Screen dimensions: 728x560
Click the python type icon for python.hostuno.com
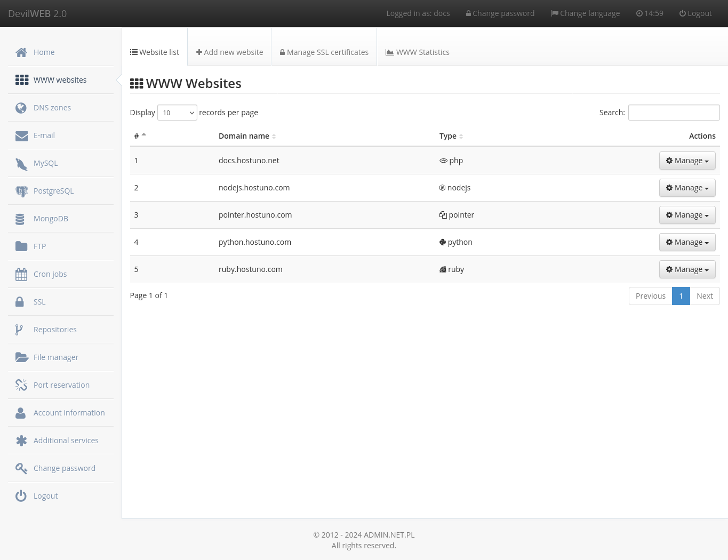click(443, 242)
